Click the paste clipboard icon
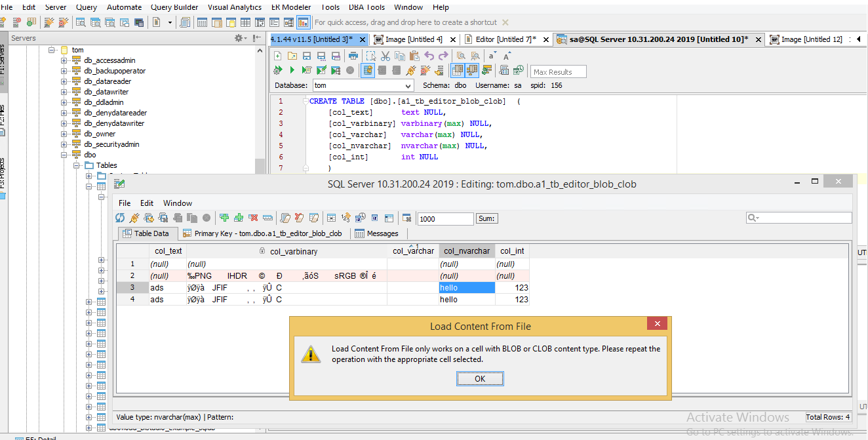Image resolution: width=868 pixels, height=440 pixels. point(414,56)
